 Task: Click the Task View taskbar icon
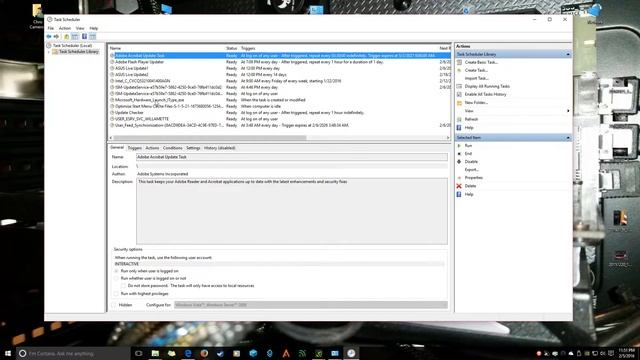click(139, 353)
